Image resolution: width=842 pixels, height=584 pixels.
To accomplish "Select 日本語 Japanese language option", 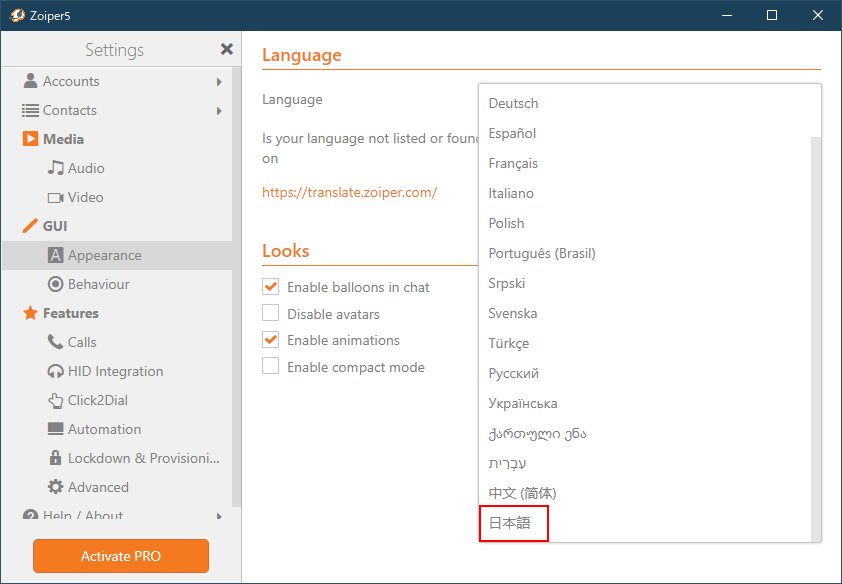I will pos(644,523).
